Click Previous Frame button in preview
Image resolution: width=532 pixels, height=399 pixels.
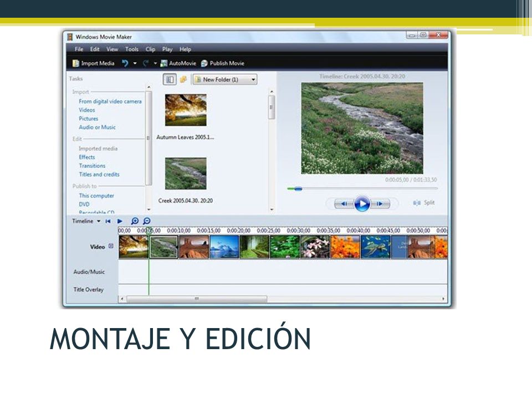344,203
